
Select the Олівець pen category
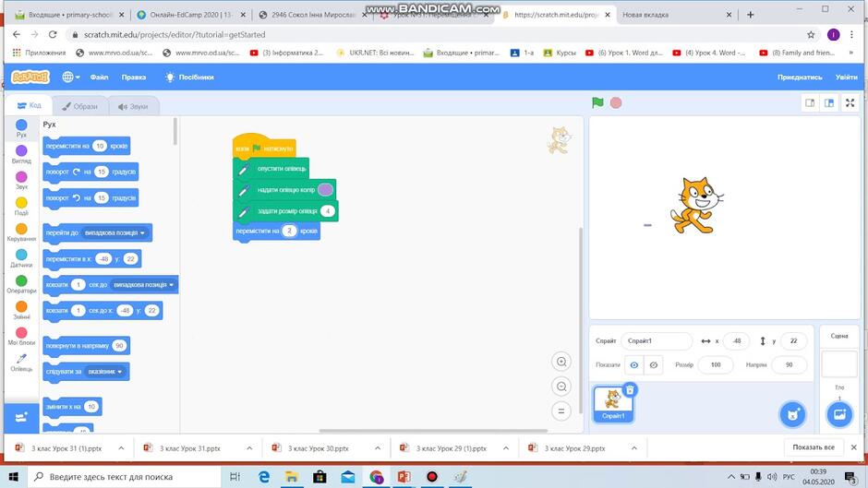21,363
